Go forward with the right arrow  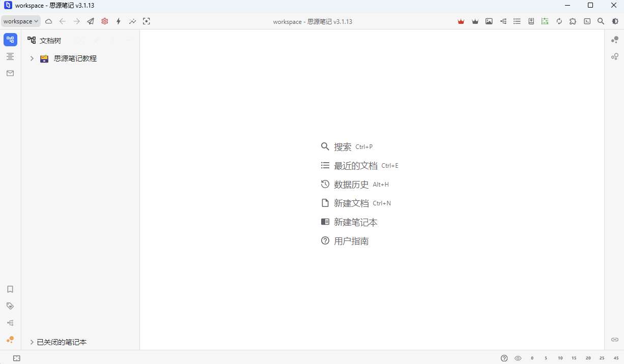tap(76, 21)
